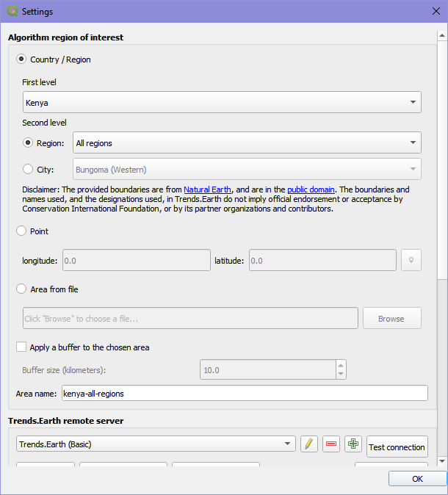The height and width of the screenshot is (495, 448).
Task: Choose the Area from file radio option
Action: pos(21,289)
